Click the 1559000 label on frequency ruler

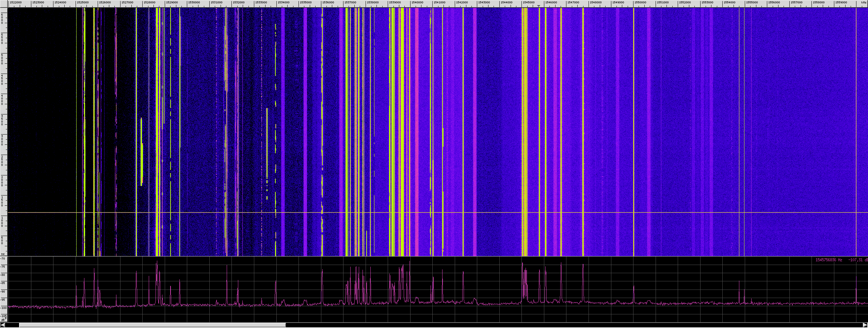tap(841, 2)
